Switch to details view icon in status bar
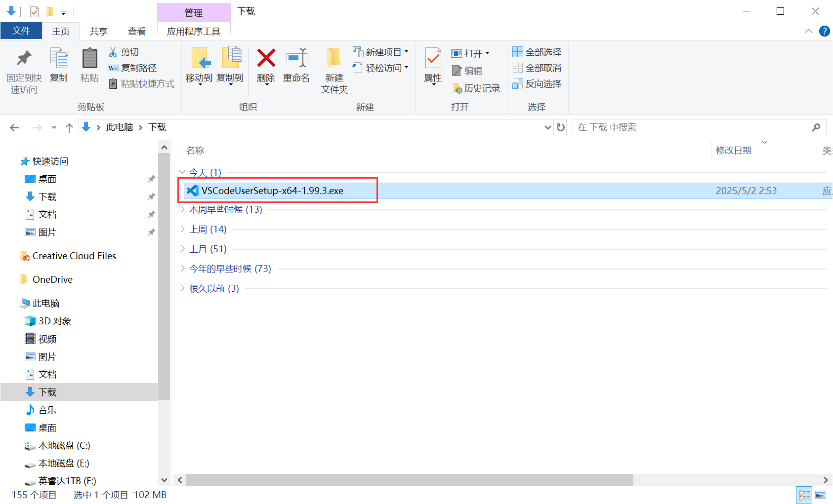Viewport: 833px width, 504px height. (804, 495)
